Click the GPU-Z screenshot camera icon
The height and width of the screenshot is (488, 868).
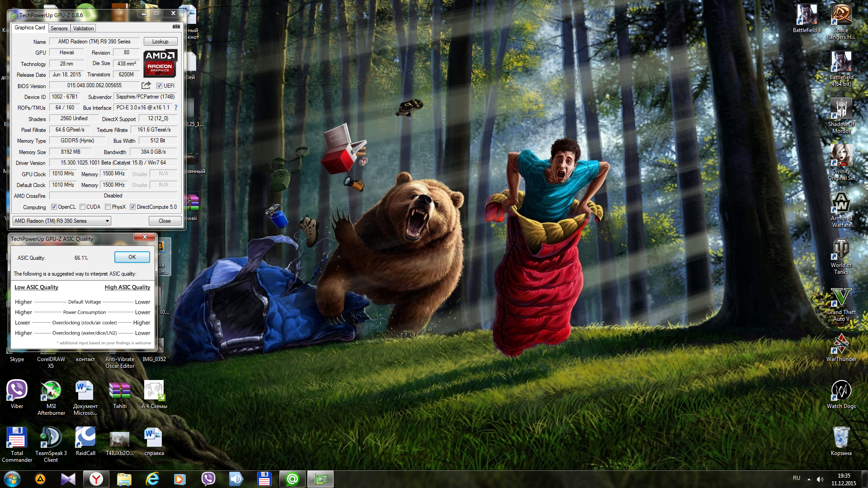(176, 27)
